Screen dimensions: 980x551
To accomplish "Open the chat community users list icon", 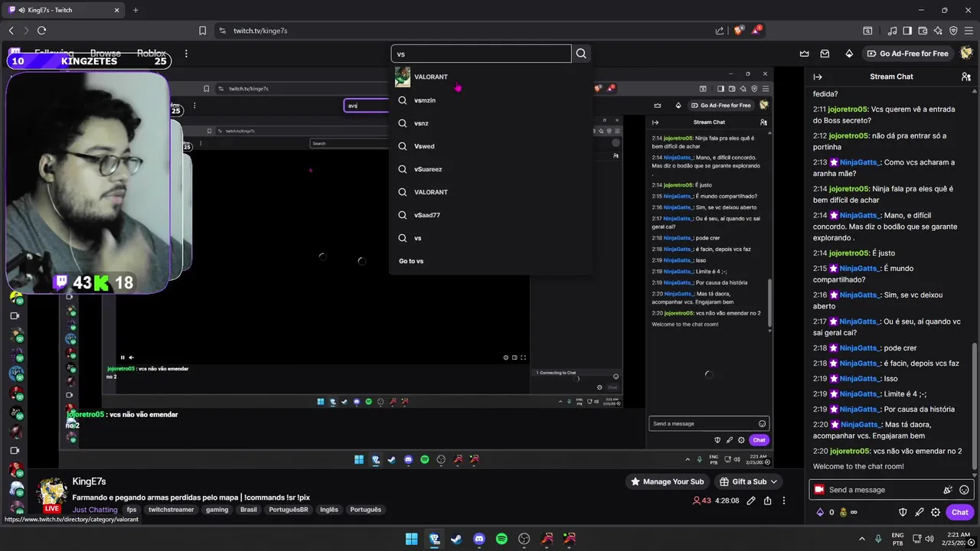I will (966, 77).
